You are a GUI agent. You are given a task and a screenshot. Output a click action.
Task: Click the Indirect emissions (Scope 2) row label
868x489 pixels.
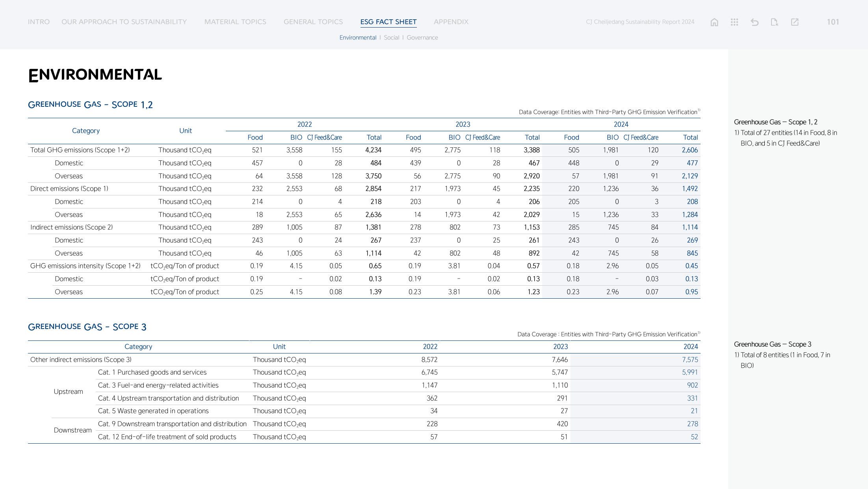tap(71, 227)
